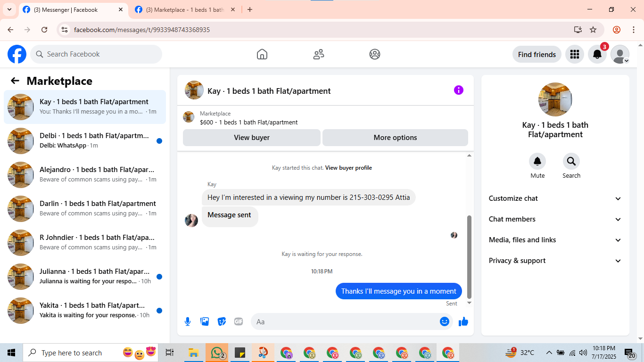
Task: Open the View buyer profile link
Action: tap(348, 168)
